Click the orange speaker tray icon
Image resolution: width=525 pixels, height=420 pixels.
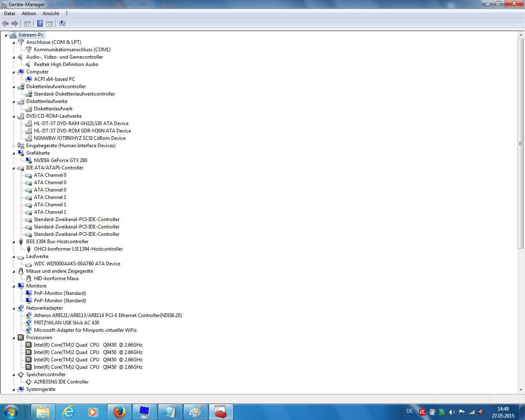tap(482, 412)
